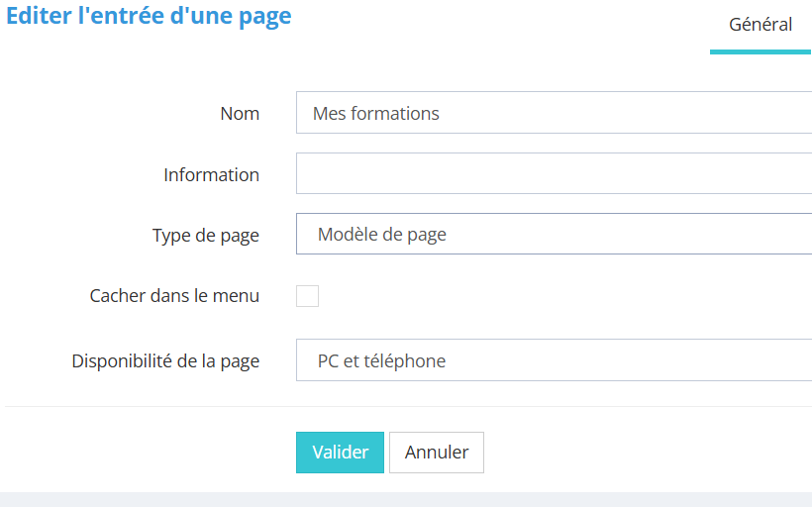Click the Nom field label
The height and width of the screenshot is (507, 812).
pos(240,114)
